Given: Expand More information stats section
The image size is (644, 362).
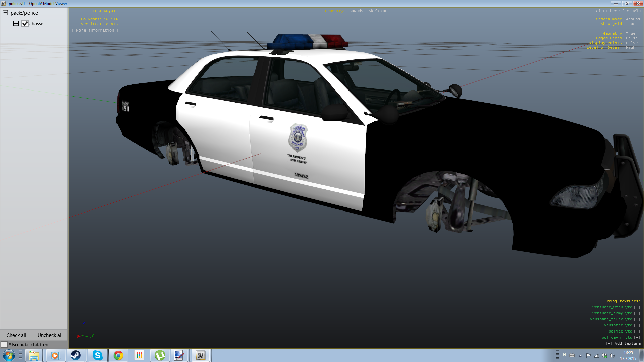Looking at the screenshot, I should pos(95,30).
